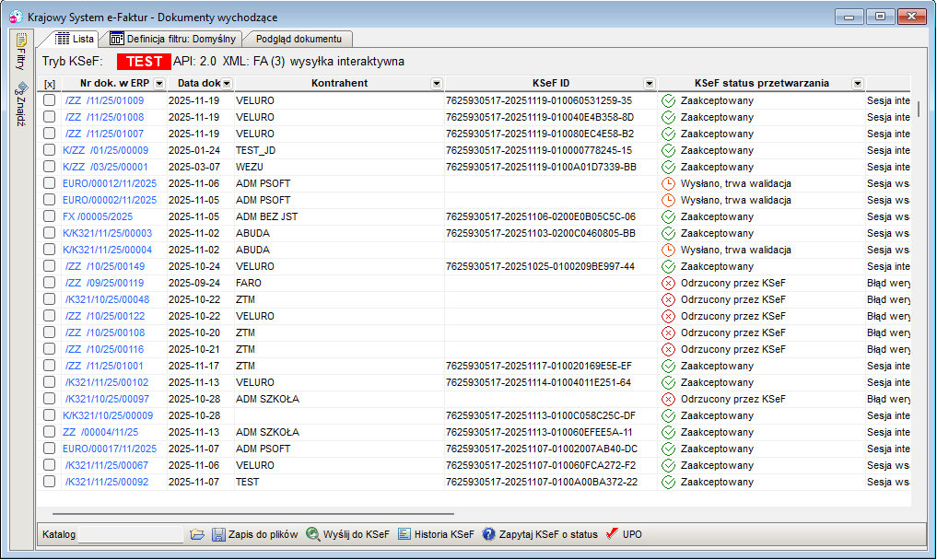Click the rejected status icon for /K321/10/25/00097
Viewport: 937px width, 560px height.
[x=669, y=399]
